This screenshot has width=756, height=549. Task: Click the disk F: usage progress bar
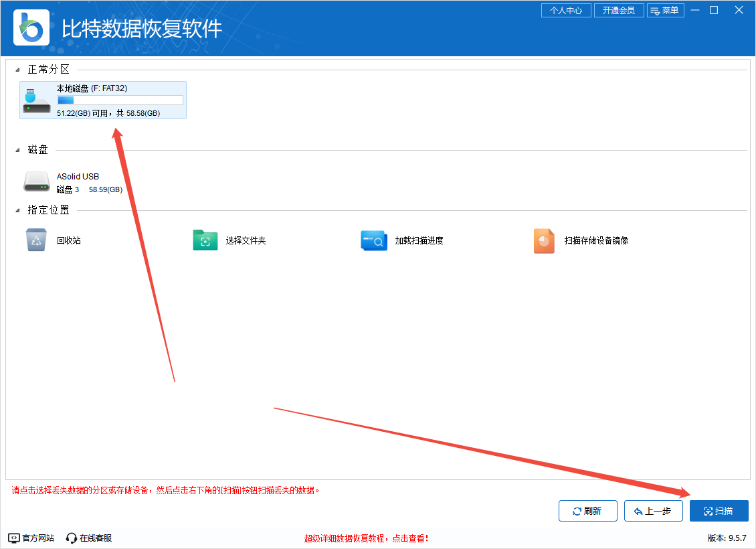120,100
